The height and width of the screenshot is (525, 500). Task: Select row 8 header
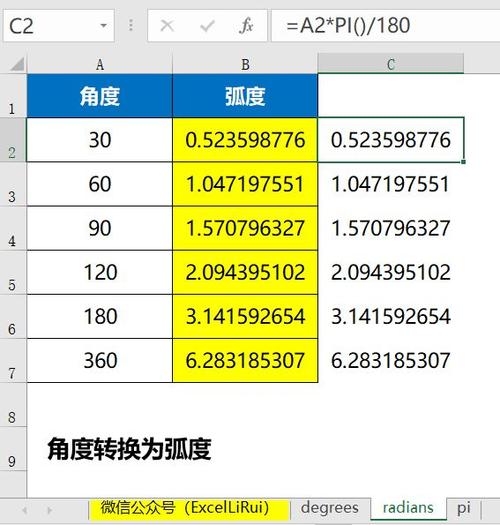[x=13, y=404]
